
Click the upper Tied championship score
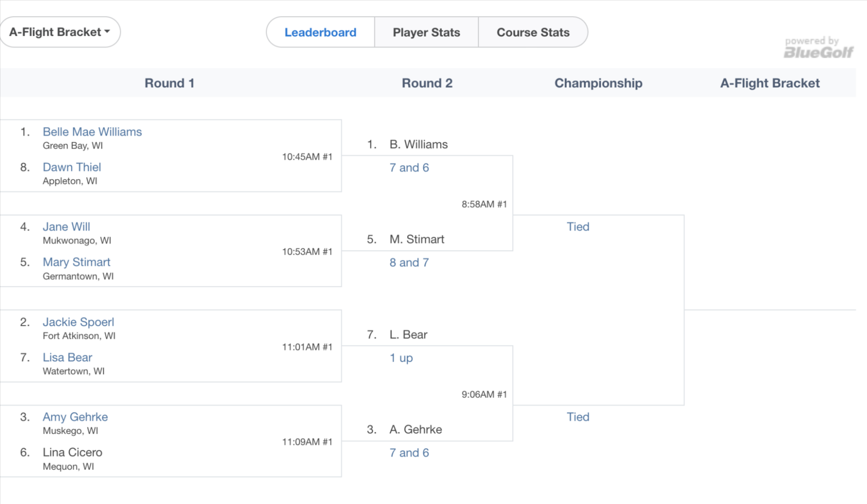coord(577,227)
